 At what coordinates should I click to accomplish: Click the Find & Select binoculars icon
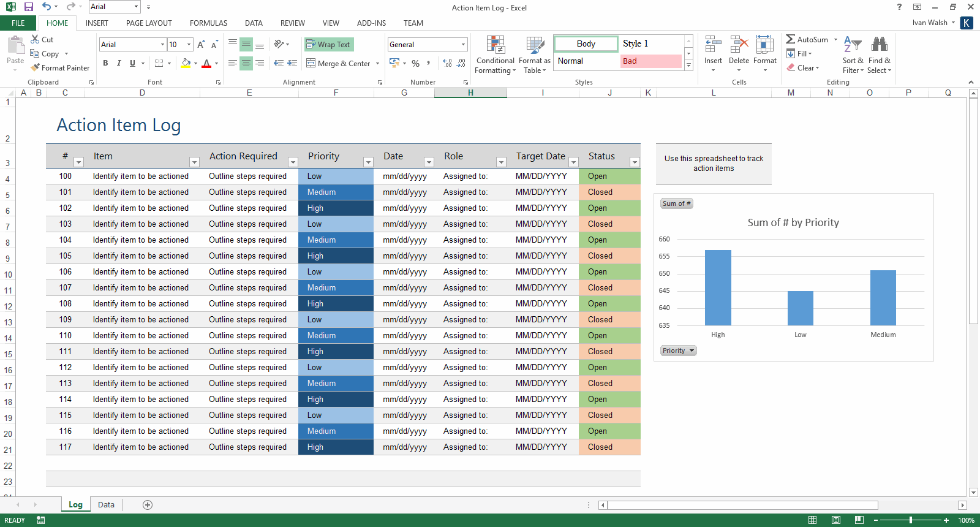879,45
